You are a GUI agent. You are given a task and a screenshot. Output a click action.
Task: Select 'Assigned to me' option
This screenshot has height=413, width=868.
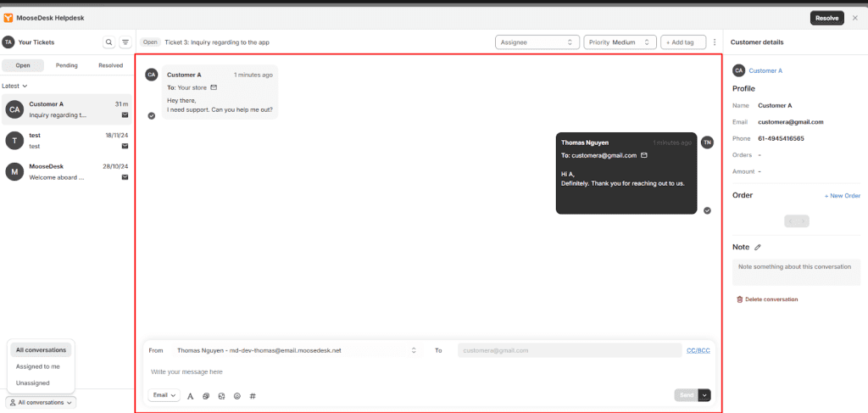click(x=37, y=366)
